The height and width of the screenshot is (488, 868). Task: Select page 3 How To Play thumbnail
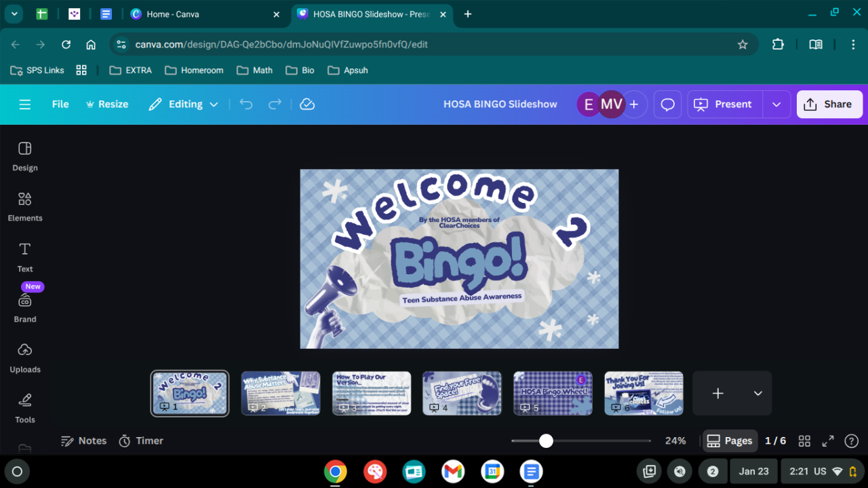[372, 393]
